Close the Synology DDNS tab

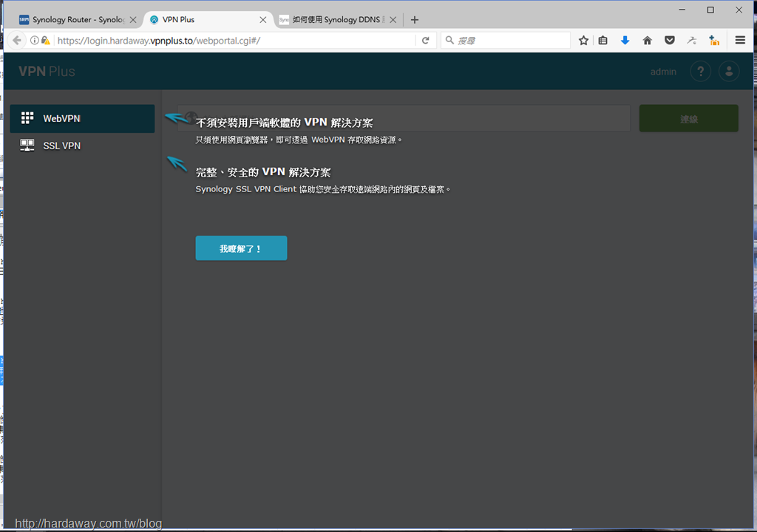click(393, 20)
